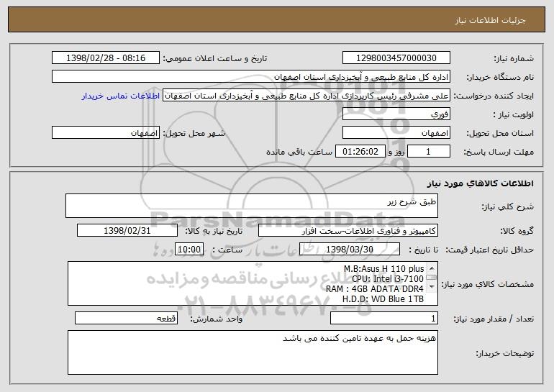
Task: Click the buyer notes box هزینه حمل
Action: click(253, 352)
